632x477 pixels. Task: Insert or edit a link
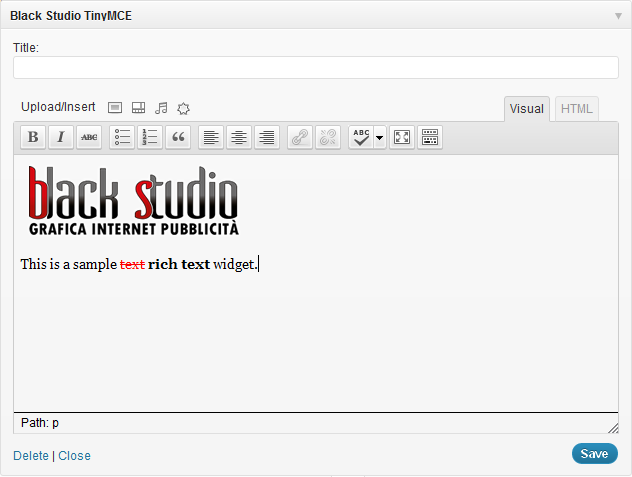300,137
